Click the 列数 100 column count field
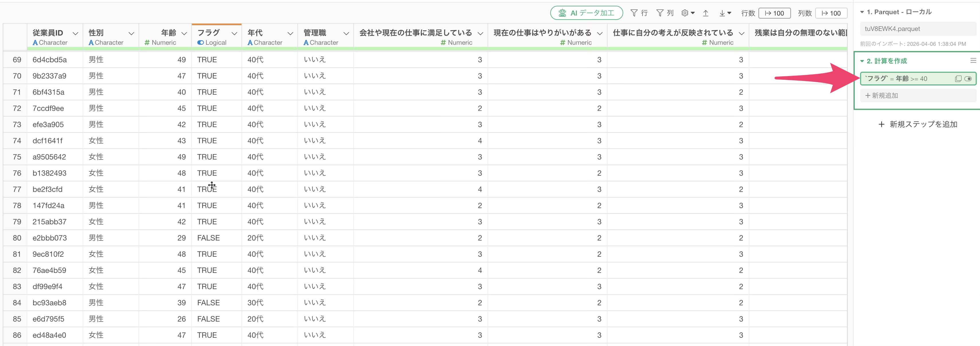 (831, 13)
